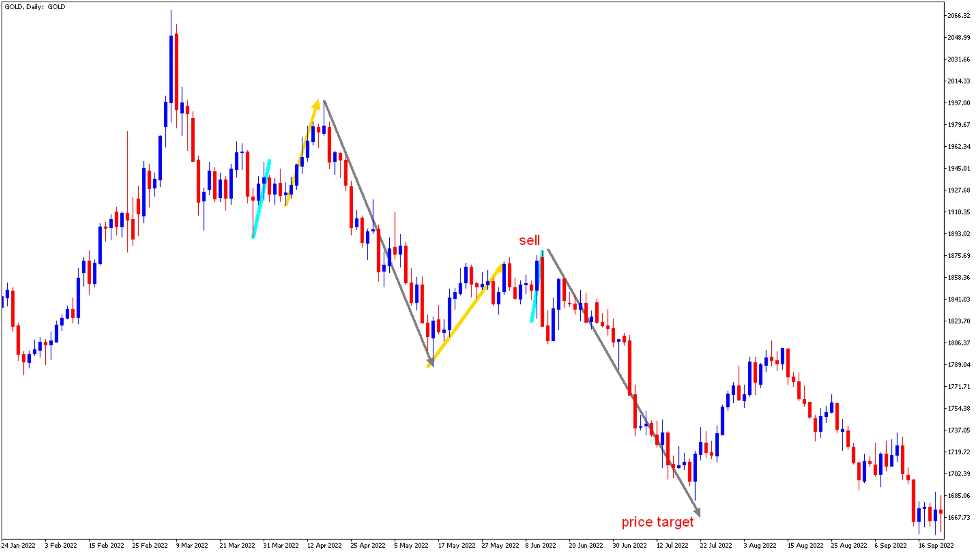
Task: Click the 3 Aug 2022 date label
Action: pos(759,545)
